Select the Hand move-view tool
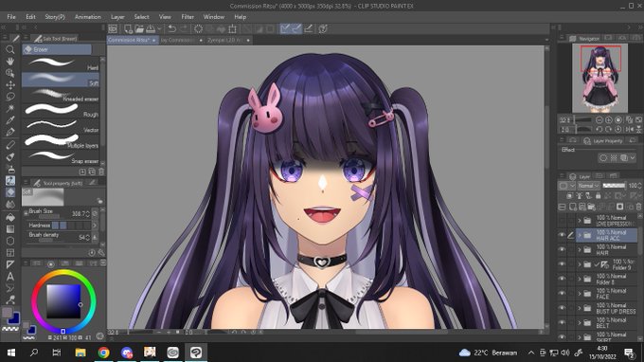644x362 pixels. click(x=10, y=62)
